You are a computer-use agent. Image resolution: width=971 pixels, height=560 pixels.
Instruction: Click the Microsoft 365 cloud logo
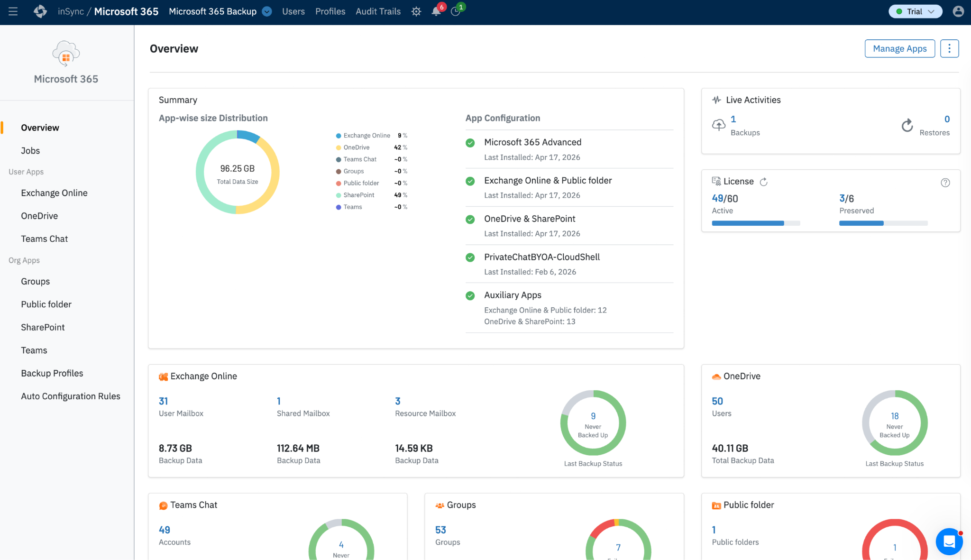point(66,53)
